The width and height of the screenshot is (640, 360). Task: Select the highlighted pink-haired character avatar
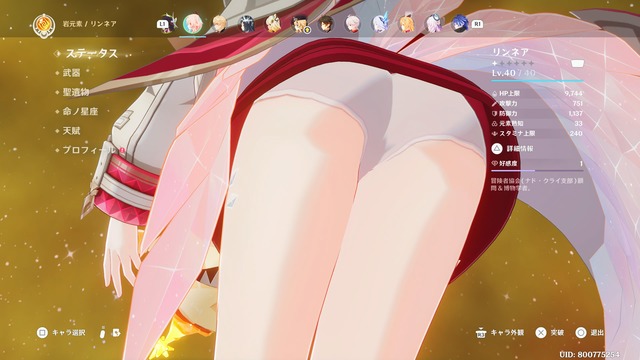pos(193,24)
